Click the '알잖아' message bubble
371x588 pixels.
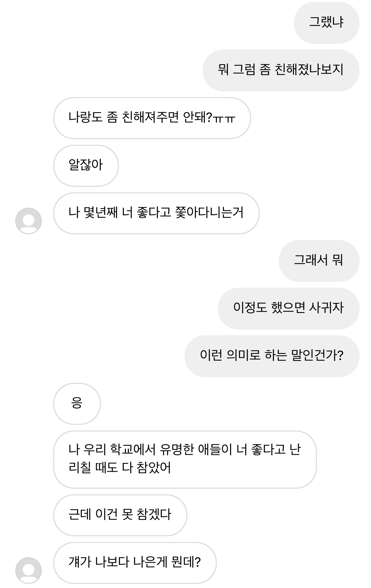(86, 165)
